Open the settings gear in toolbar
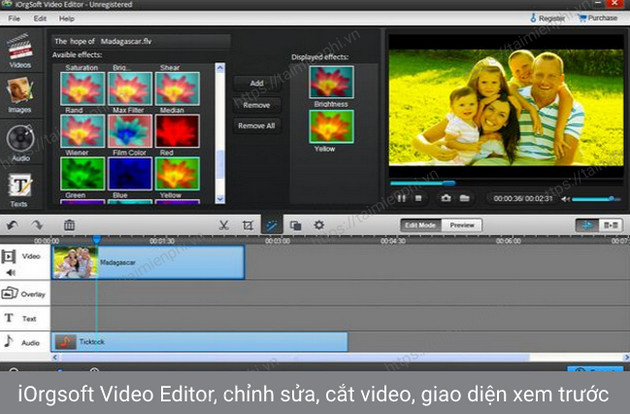The width and height of the screenshot is (630, 414). click(x=319, y=225)
